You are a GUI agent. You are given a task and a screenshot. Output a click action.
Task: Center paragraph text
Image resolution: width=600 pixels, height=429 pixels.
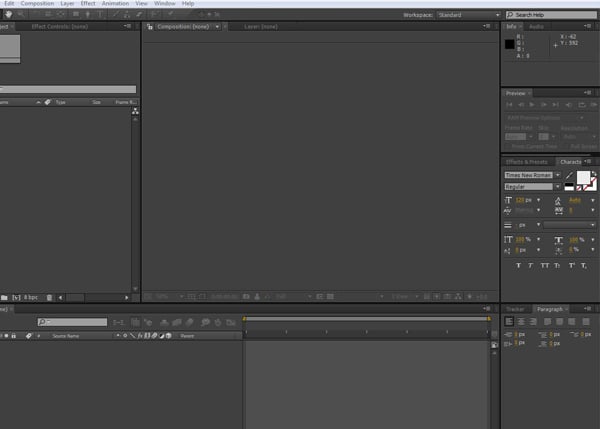click(521, 321)
